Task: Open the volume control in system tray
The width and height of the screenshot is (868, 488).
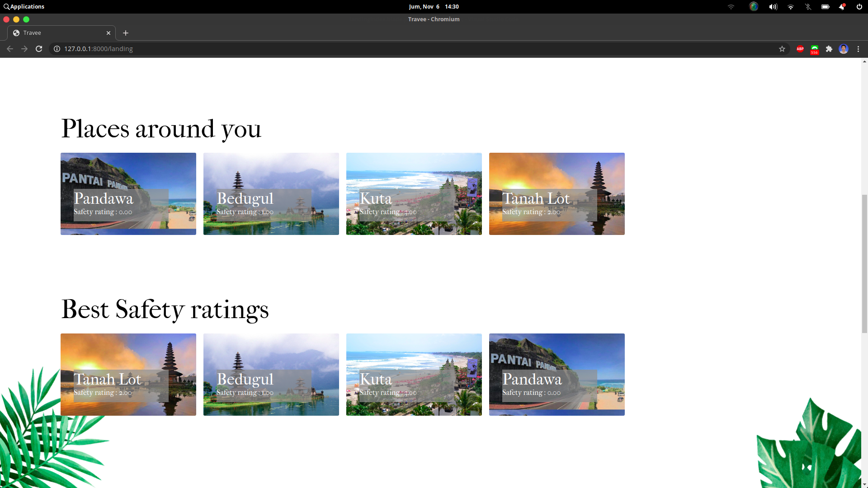Action: pos(773,7)
